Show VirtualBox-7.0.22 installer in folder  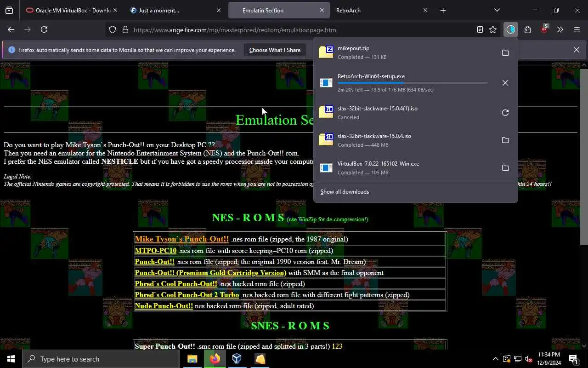(505, 168)
